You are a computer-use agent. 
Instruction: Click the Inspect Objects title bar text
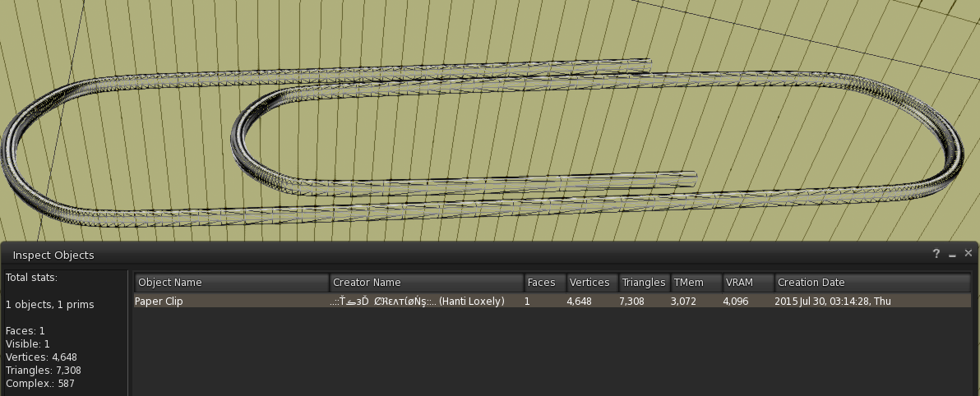point(53,255)
